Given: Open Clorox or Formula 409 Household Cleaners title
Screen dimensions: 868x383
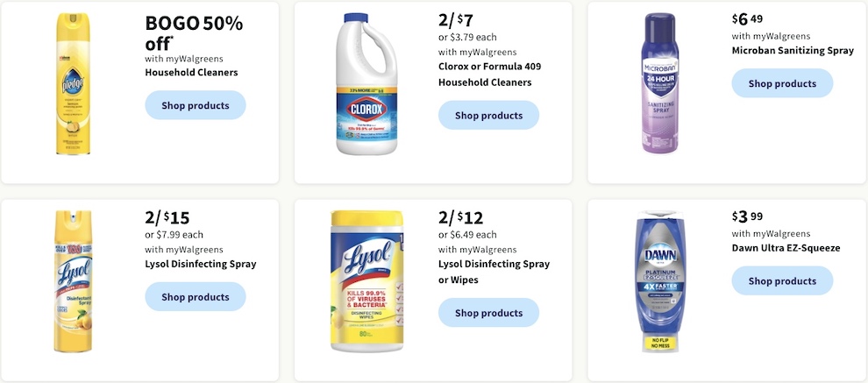Looking at the screenshot, I should point(490,74).
